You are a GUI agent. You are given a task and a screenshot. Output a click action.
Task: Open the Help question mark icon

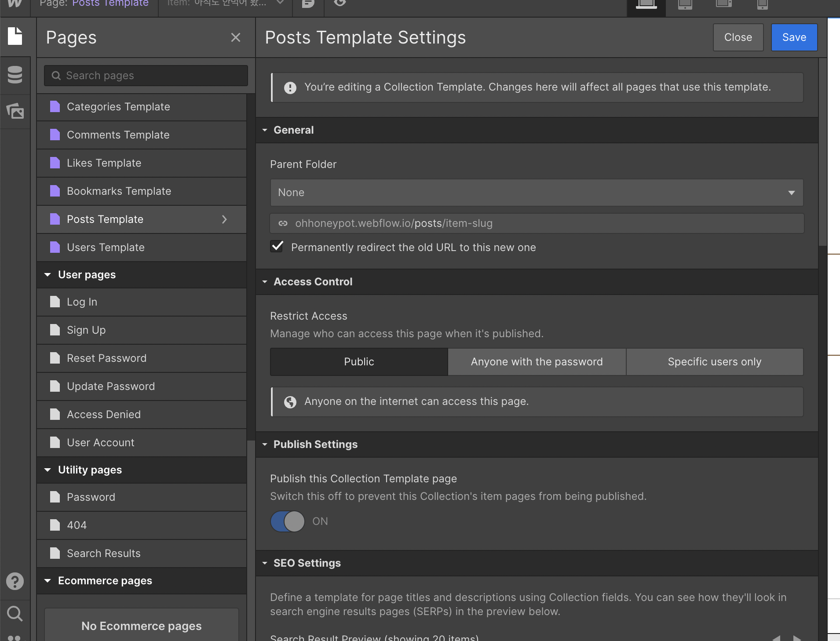15,581
